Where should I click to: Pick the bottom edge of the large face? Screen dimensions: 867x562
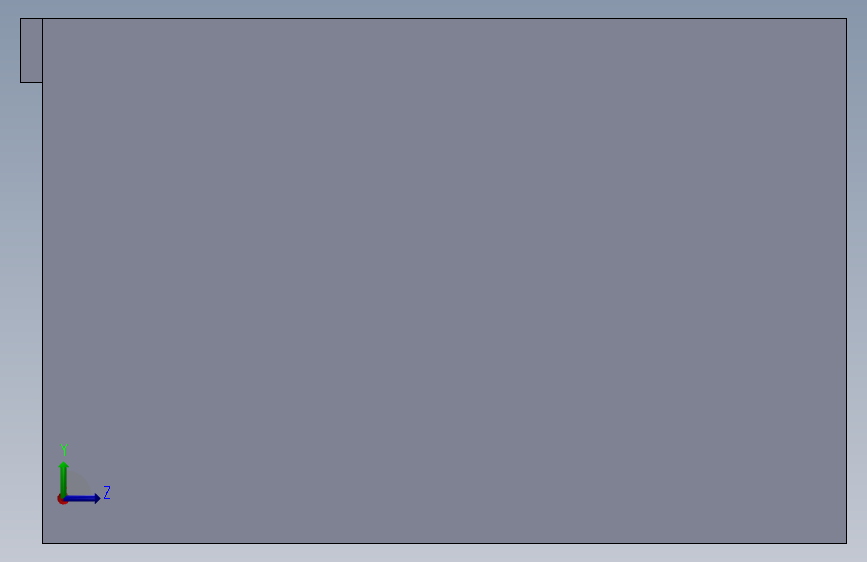coord(445,543)
